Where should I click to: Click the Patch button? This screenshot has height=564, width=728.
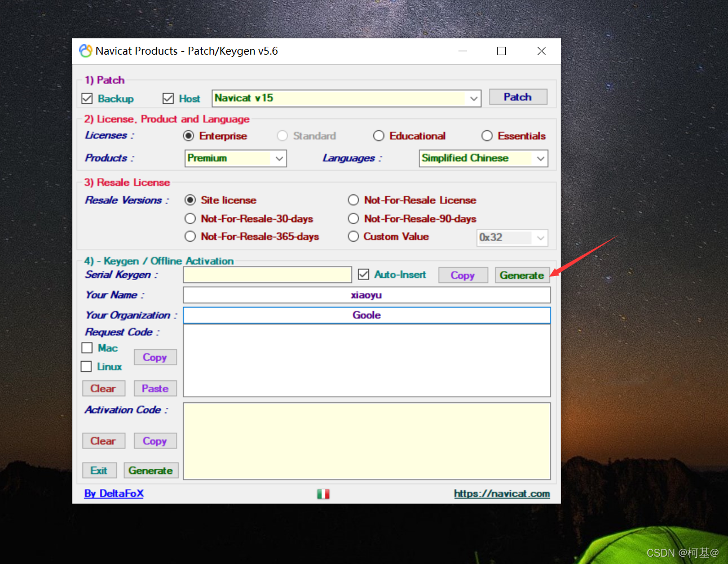click(x=518, y=97)
